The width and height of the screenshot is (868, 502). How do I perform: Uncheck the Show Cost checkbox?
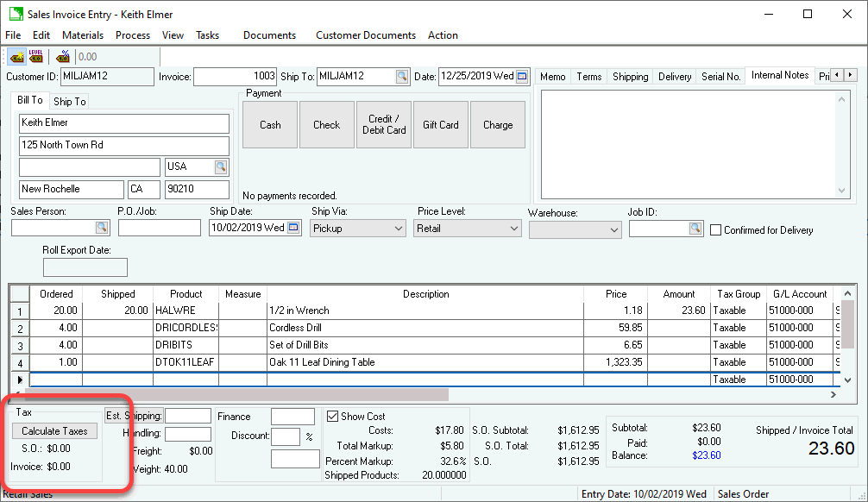coord(333,416)
